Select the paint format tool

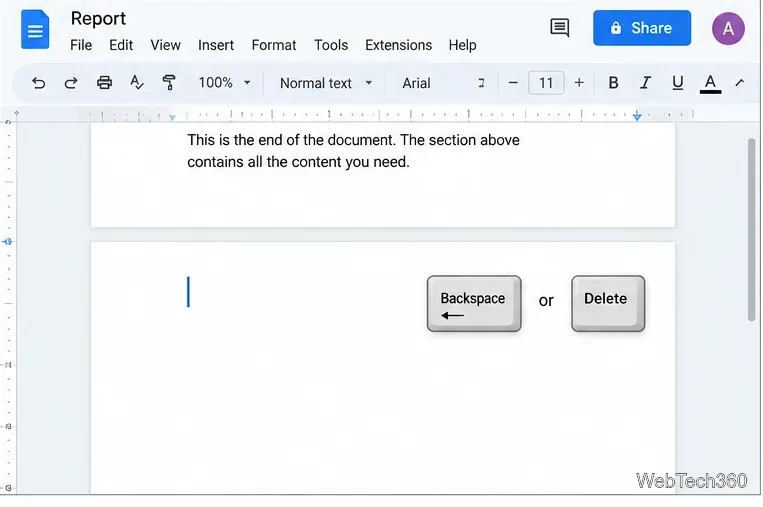point(169,83)
